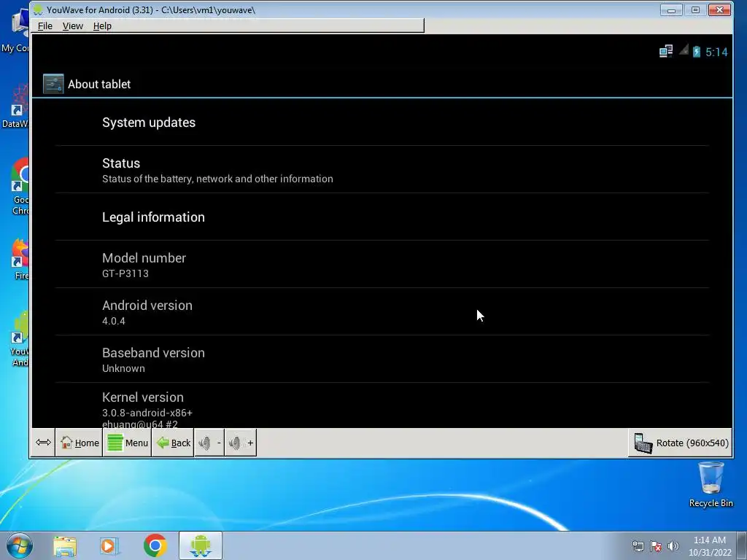The image size is (747, 560).
Task: Click the system tray speaker icon
Action: 673,546
